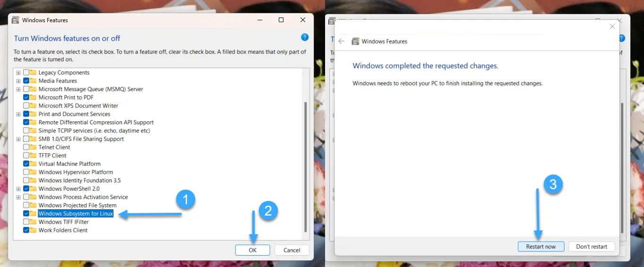The height and width of the screenshot is (267, 644).
Task: Click the features list vertical scrollbar
Action: [306, 166]
